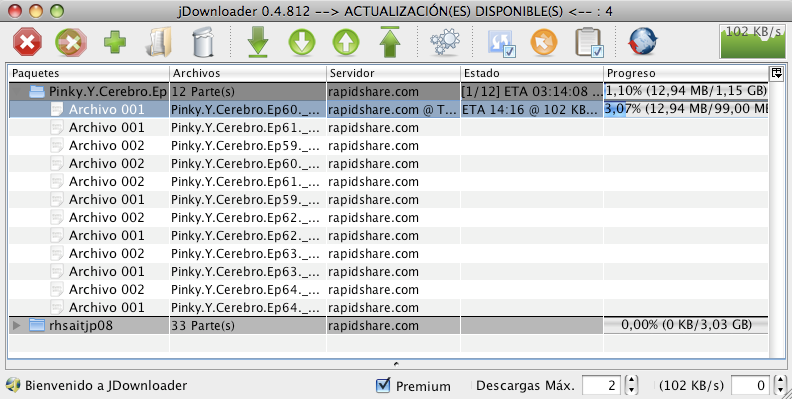Click Pinky.Y.Cerebro.Ep64 filename in Archivo 002 row
The image size is (792, 399).
[245, 290]
